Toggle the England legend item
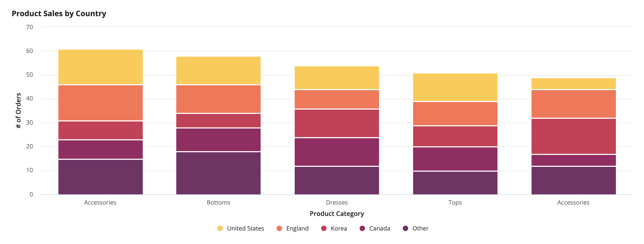The height and width of the screenshot is (244, 644). [x=292, y=228]
